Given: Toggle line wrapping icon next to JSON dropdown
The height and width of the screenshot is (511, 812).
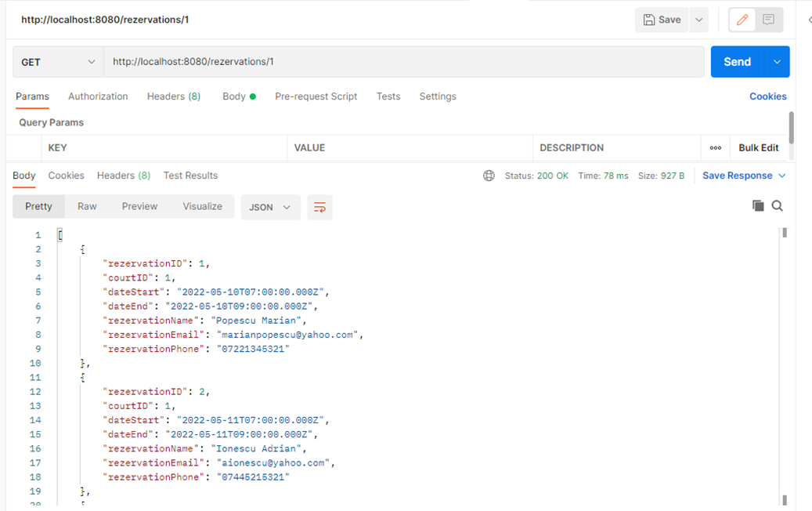Looking at the screenshot, I should coord(319,207).
